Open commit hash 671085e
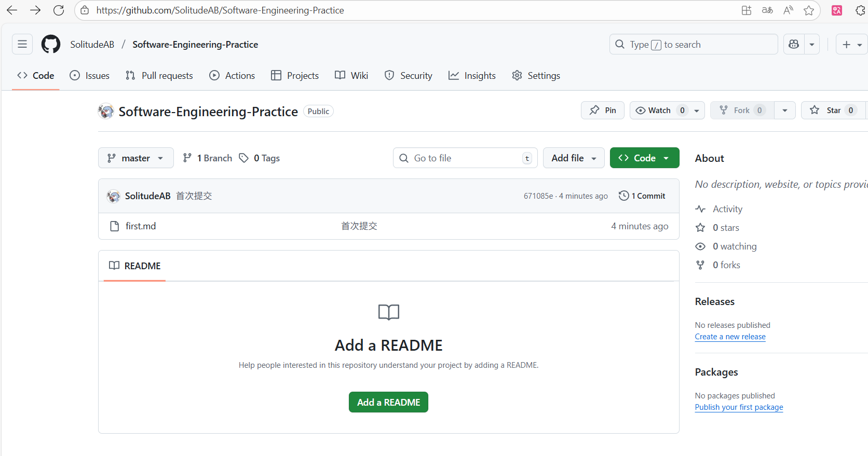Viewport: 868px width, 456px height. click(538, 196)
